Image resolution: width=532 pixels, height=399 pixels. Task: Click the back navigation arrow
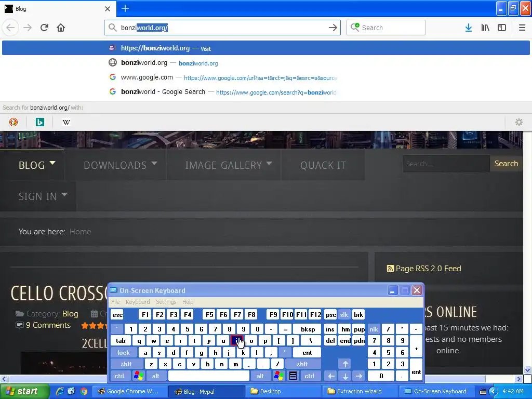[x=10, y=28]
